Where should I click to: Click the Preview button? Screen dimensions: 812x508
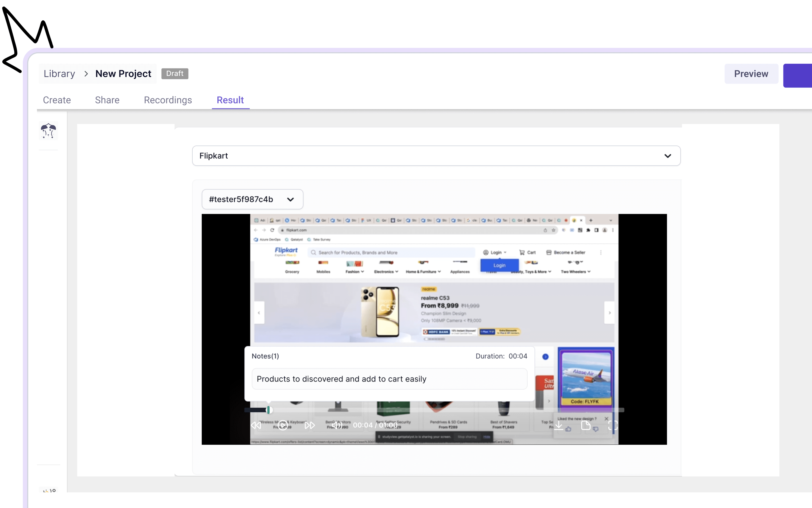click(x=751, y=74)
